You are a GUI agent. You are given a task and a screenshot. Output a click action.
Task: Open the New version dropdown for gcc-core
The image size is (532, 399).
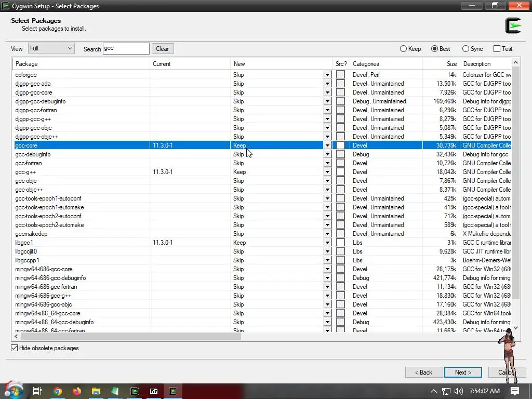[x=327, y=145]
